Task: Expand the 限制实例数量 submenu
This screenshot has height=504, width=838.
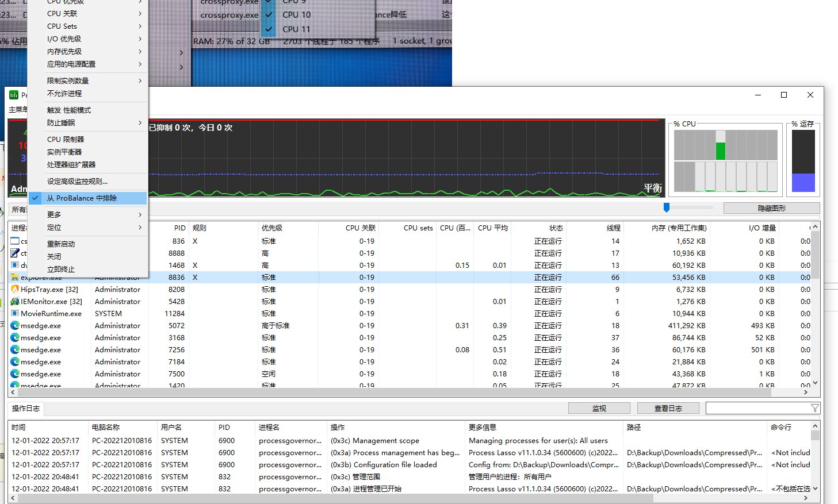Action: (x=88, y=80)
